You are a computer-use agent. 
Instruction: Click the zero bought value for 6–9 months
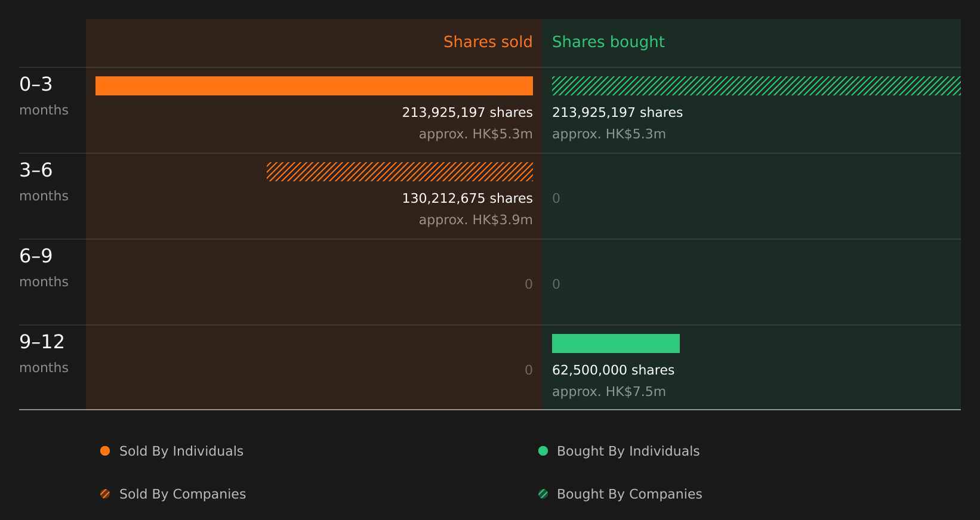[x=556, y=284]
